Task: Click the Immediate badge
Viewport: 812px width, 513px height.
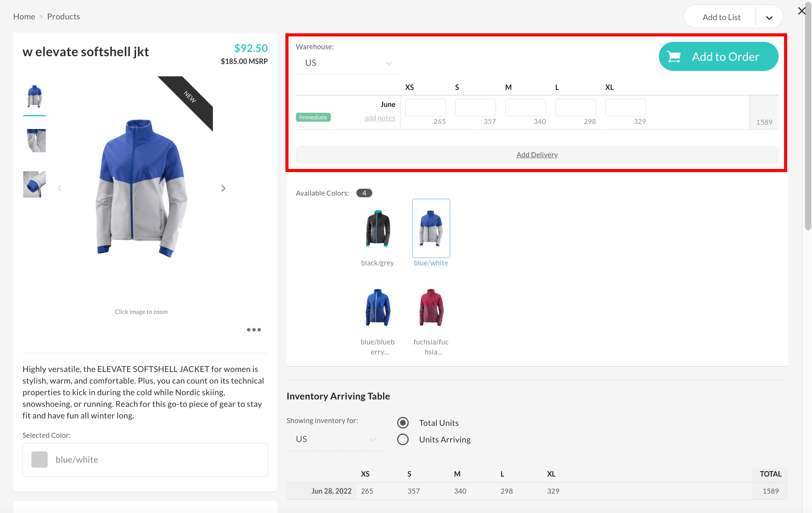Action: (x=313, y=117)
